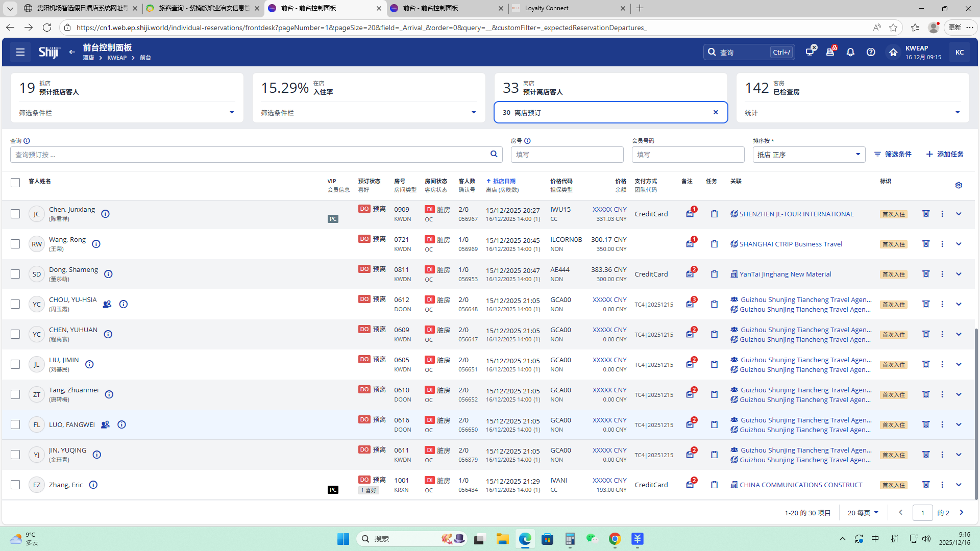The image size is (980, 551).
Task: Click the notifications bell icon
Action: (x=850, y=52)
